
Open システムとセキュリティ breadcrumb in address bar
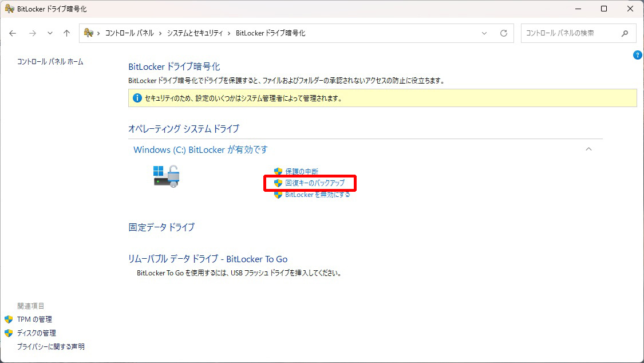click(x=195, y=33)
